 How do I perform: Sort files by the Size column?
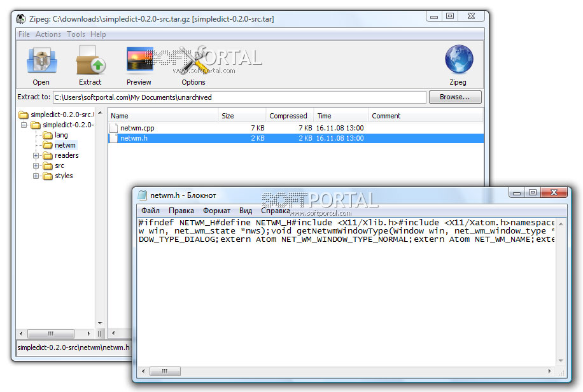[242, 116]
